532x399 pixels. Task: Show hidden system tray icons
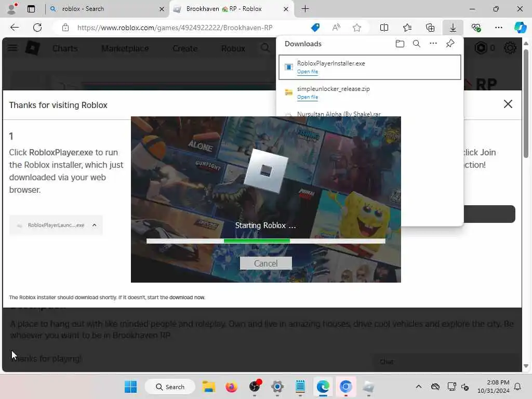click(x=419, y=387)
